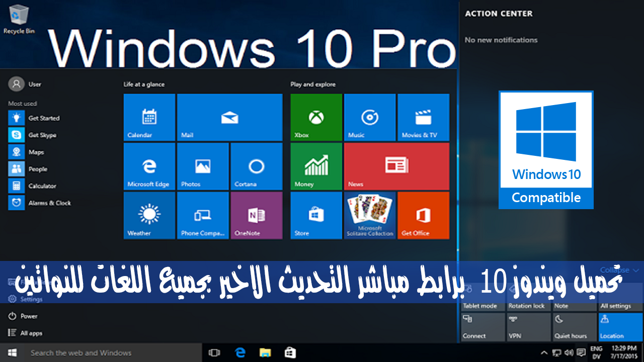Click the Most used label
The width and height of the screenshot is (644, 362).
(x=23, y=104)
